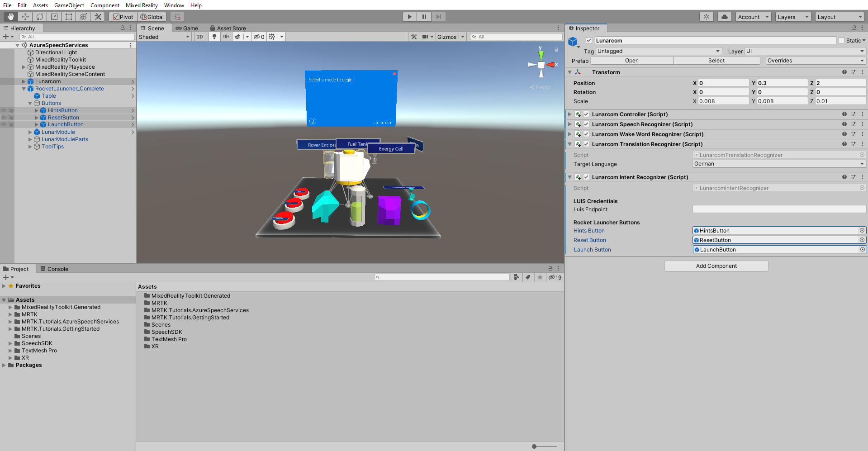Open the Layers dropdown
Screen dimensions: 868x451
[793, 17]
